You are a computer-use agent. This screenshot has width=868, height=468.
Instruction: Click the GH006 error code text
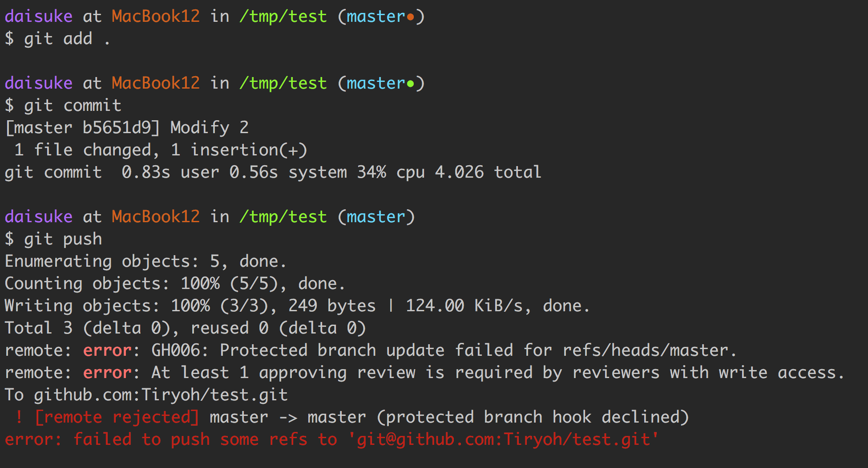(175, 350)
